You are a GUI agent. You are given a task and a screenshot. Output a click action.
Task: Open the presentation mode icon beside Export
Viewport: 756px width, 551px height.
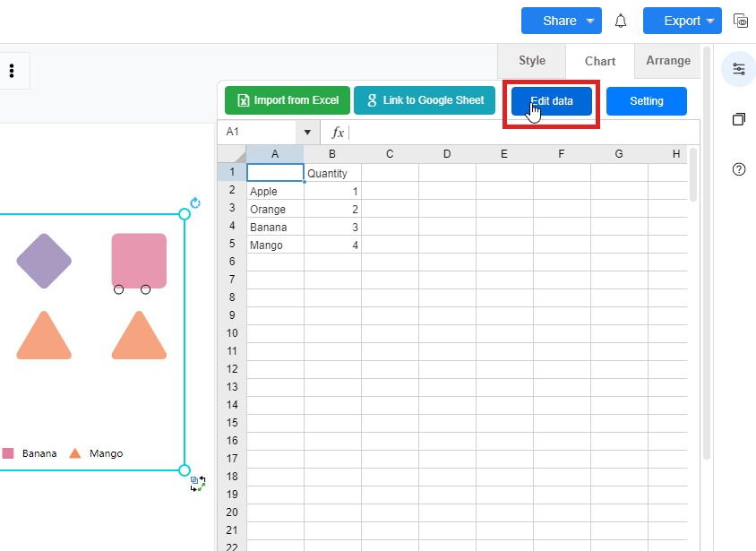pyautogui.click(x=740, y=21)
